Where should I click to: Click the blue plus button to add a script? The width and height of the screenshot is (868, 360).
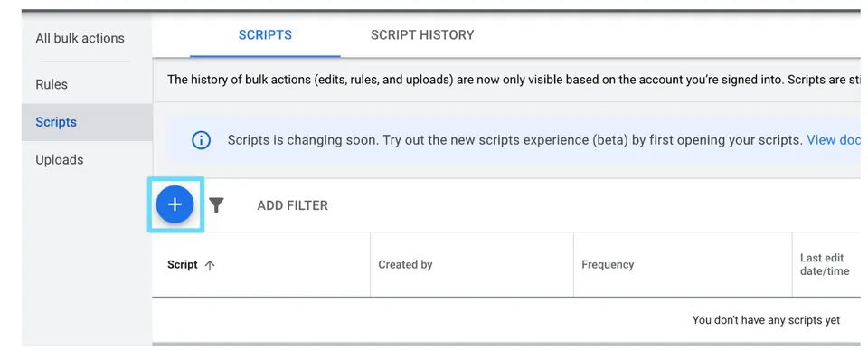(x=175, y=204)
